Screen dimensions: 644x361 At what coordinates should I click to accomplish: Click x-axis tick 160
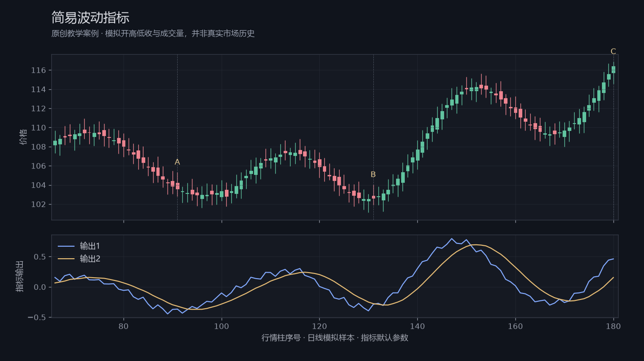click(515, 326)
